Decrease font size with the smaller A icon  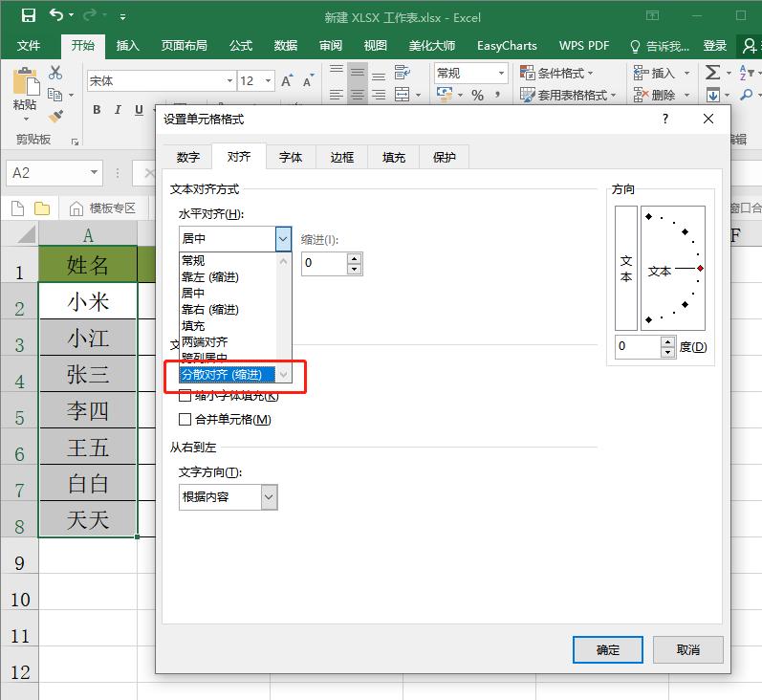click(x=308, y=80)
